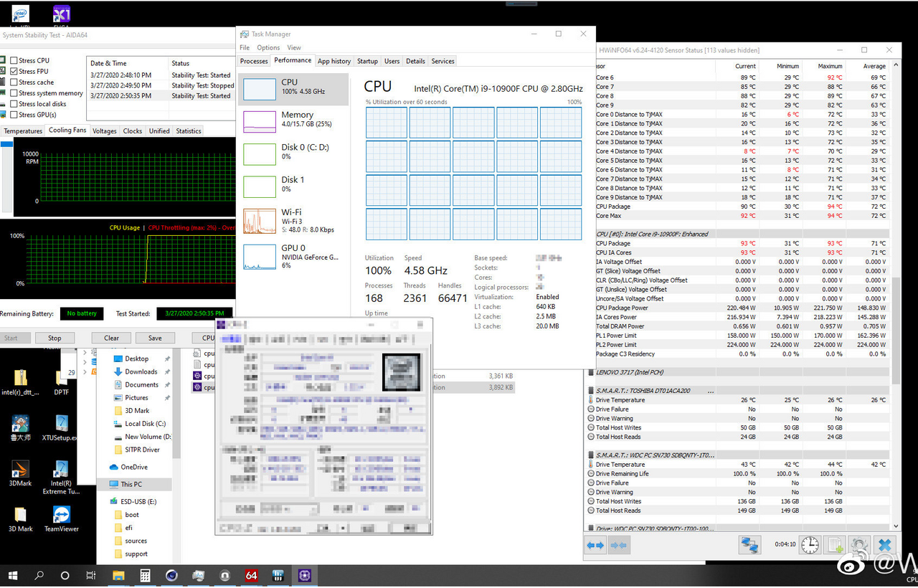Select the Disk 1 performance item
Screen dimensions: 918x588
pos(293,186)
